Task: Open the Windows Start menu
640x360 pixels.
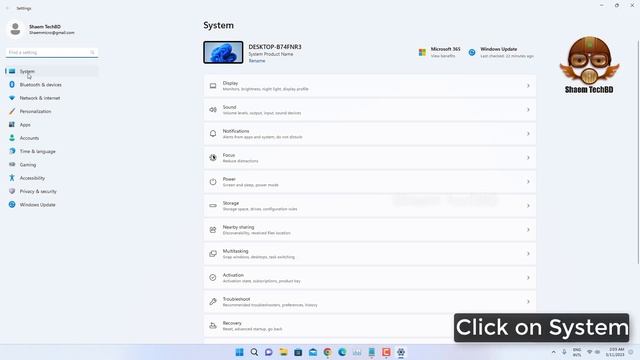Action: pyautogui.click(x=240, y=352)
